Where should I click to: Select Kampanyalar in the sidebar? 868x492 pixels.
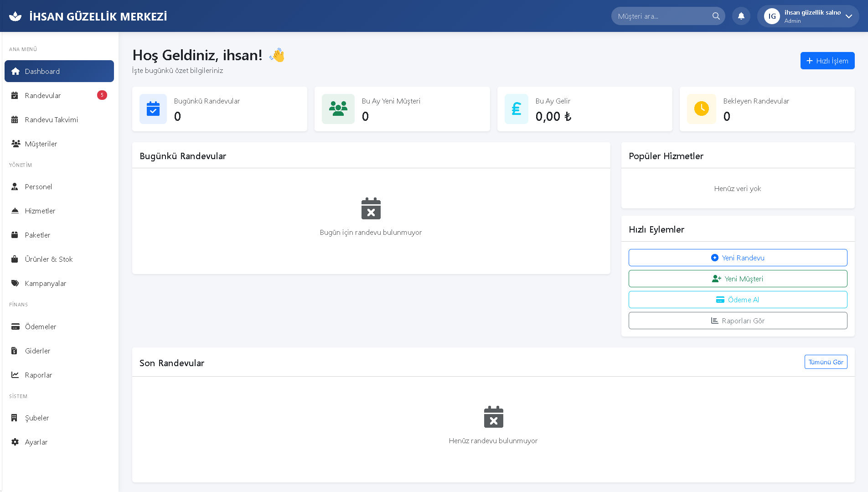[46, 283]
